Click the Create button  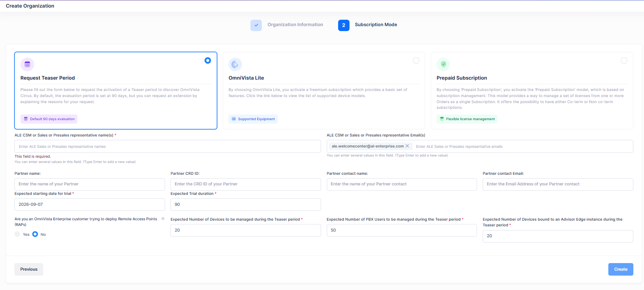(620, 269)
